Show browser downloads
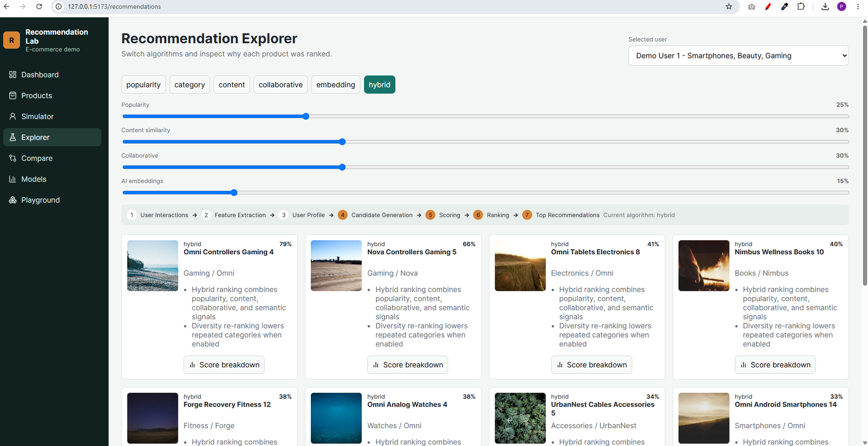The width and height of the screenshot is (868, 446). pos(825,7)
